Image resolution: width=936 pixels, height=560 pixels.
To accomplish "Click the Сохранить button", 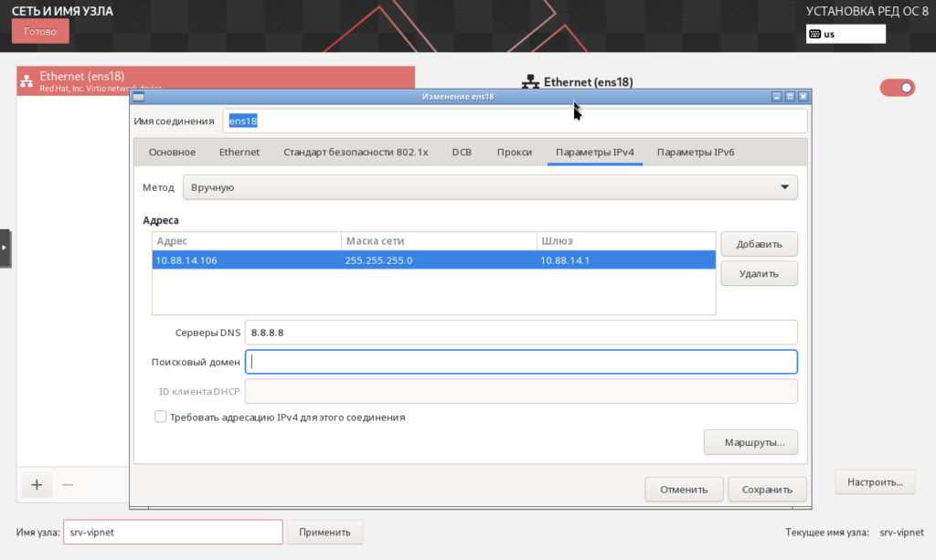I will 767,490.
